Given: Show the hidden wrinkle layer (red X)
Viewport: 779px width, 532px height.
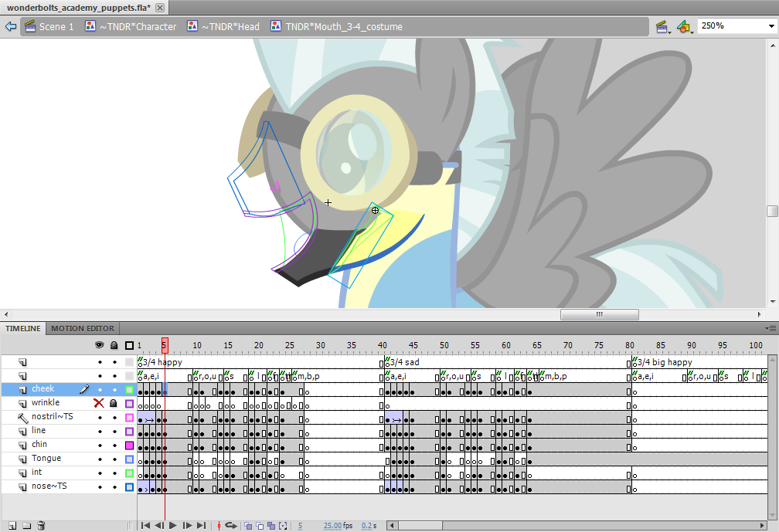Looking at the screenshot, I should 100,403.
